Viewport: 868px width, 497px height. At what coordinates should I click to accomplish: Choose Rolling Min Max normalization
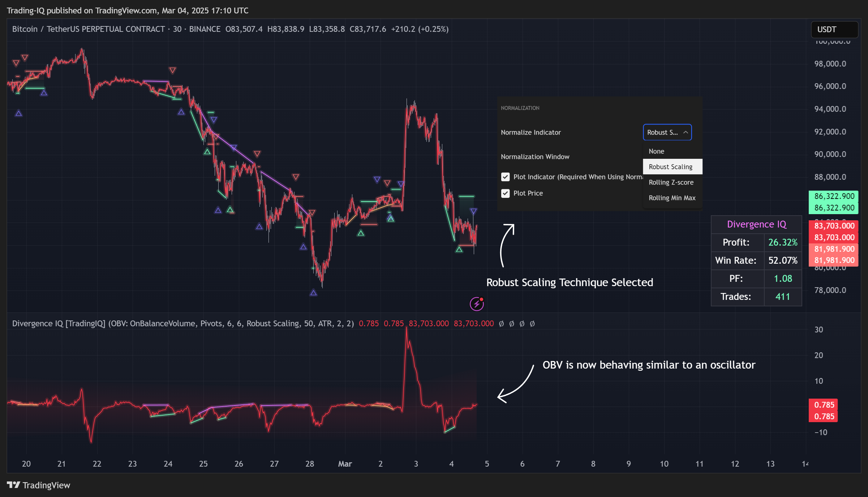(673, 198)
